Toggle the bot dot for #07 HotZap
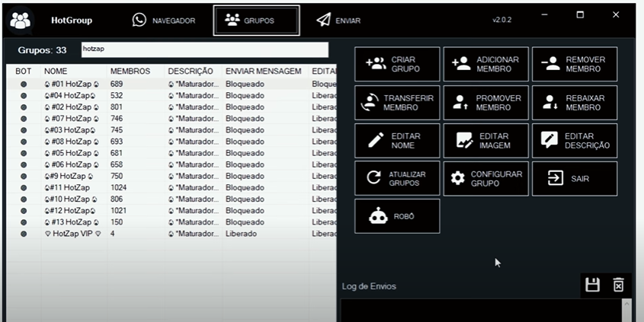The image size is (644, 322). (x=24, y=119)
